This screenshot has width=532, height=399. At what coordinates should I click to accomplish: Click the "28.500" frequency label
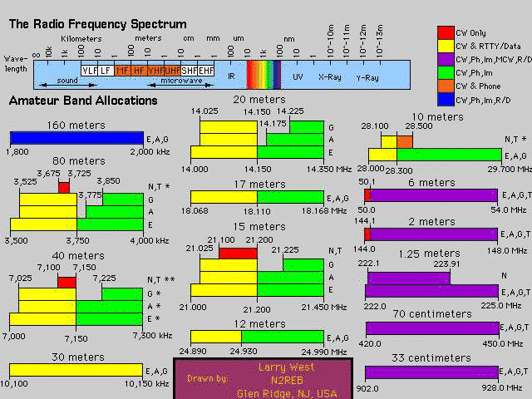click(x=419, y=126)
